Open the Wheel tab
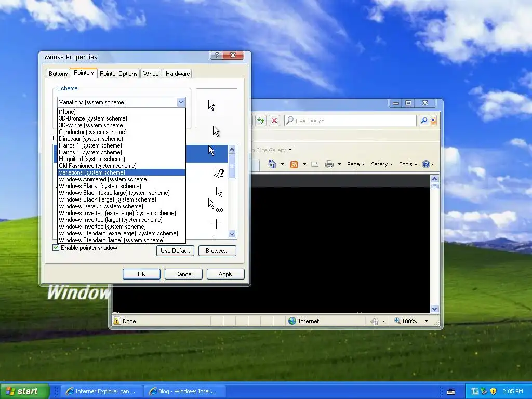 coord(151,74)
